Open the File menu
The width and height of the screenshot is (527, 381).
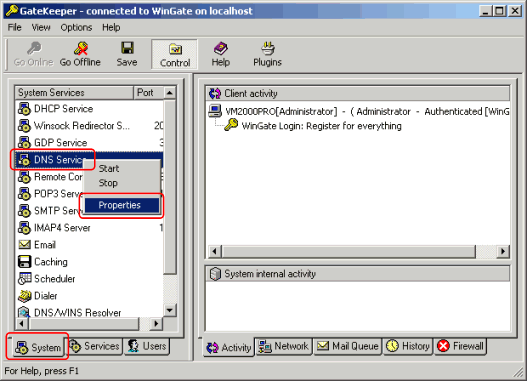(x=14, y=27)
